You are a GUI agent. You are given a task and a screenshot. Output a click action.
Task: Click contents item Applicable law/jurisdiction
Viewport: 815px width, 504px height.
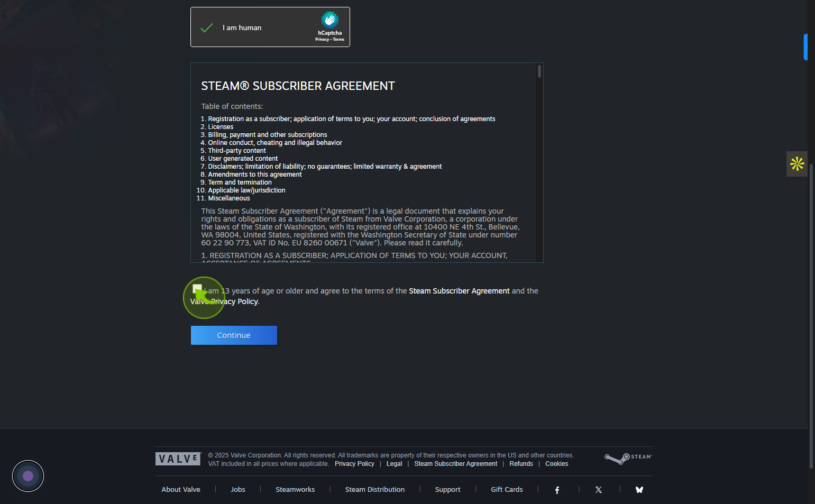[x=246, y=190]
